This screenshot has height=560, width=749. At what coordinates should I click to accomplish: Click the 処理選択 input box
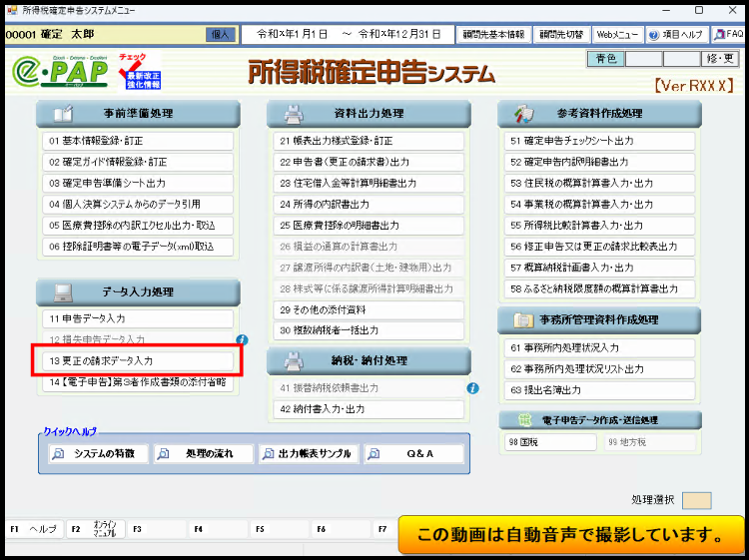tap(697, 500)
